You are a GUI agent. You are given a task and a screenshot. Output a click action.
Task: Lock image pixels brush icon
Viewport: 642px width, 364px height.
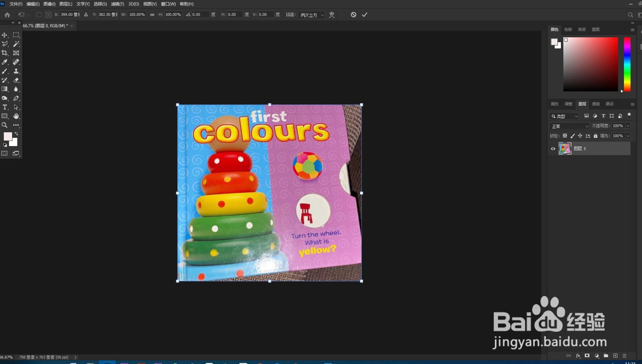tap(573, 136)
